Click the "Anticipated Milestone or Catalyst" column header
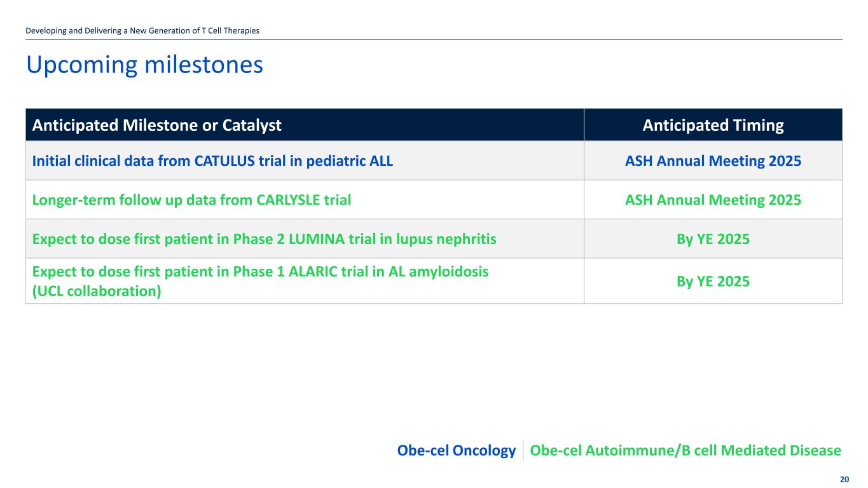The width and height of the screenshot is (868, 488). [x=156, y=125]
